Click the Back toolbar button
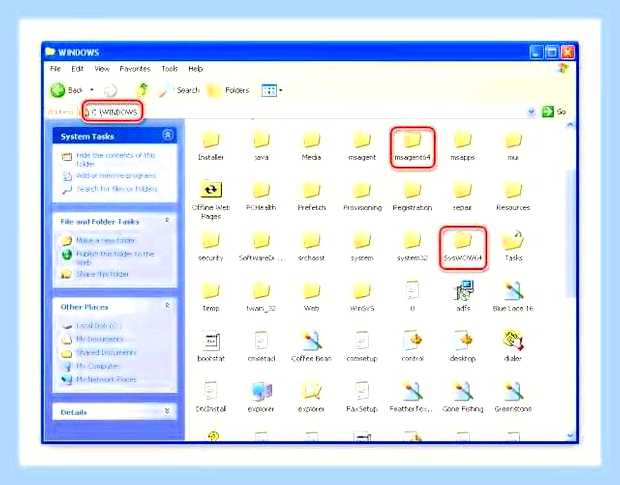The height and width of the screenshot is (485, 620). pos(66,91)
